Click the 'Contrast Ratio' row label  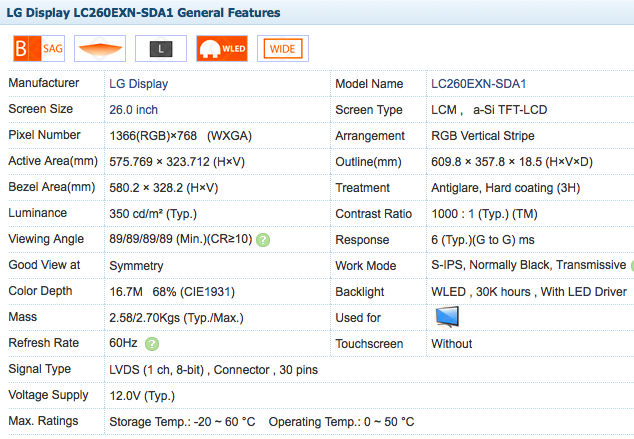point(374,213)
